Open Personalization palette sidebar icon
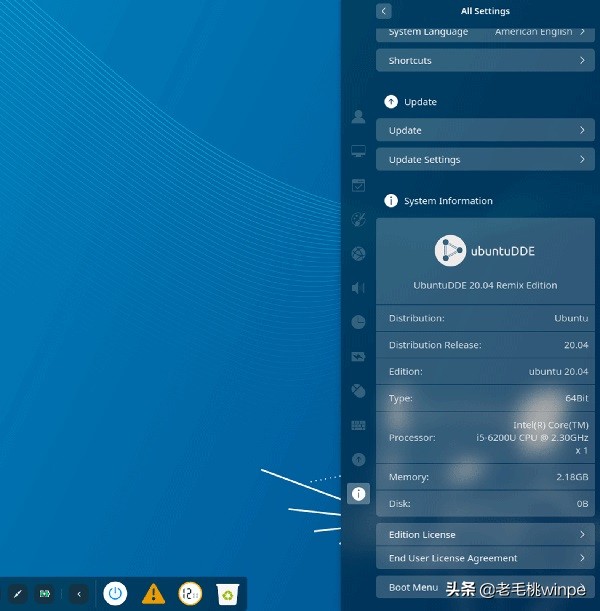Screen dimensions: 600x611 click(x=358, y=219)
